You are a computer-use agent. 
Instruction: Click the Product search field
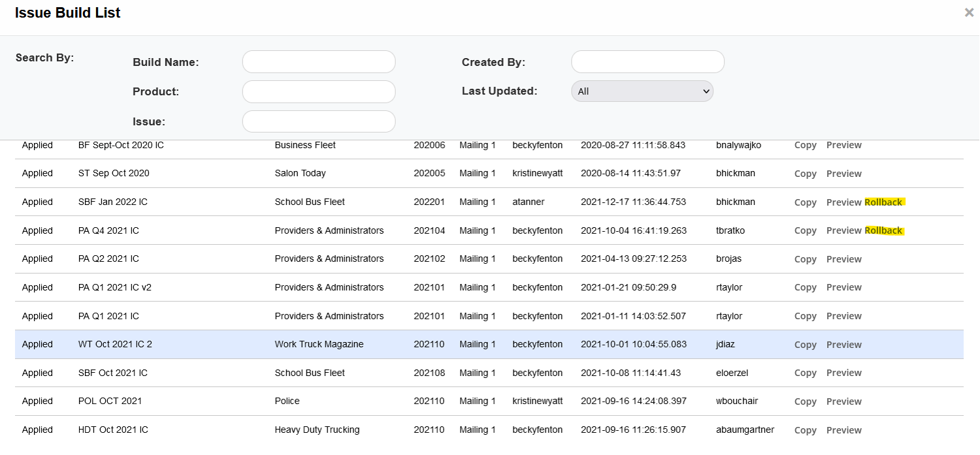pyautogui.click(x=319, y=92)
